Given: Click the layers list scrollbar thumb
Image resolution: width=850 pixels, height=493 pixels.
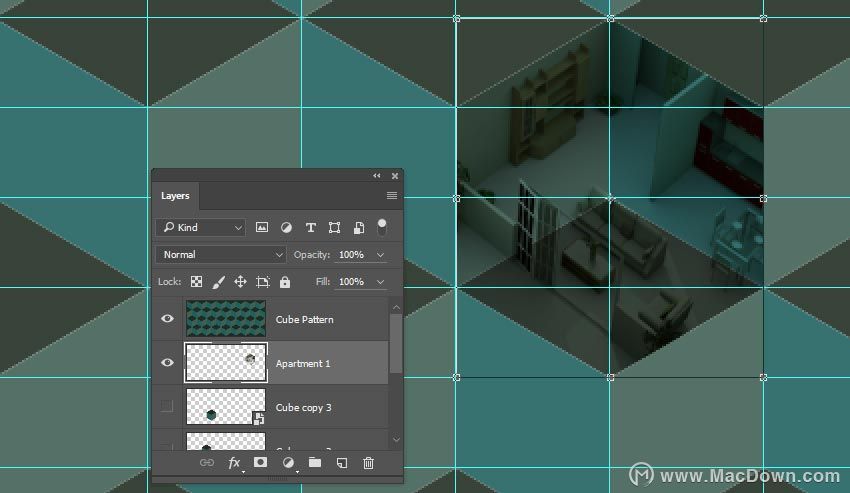Looking at the screenshot, I should click(x=396, y=343).
